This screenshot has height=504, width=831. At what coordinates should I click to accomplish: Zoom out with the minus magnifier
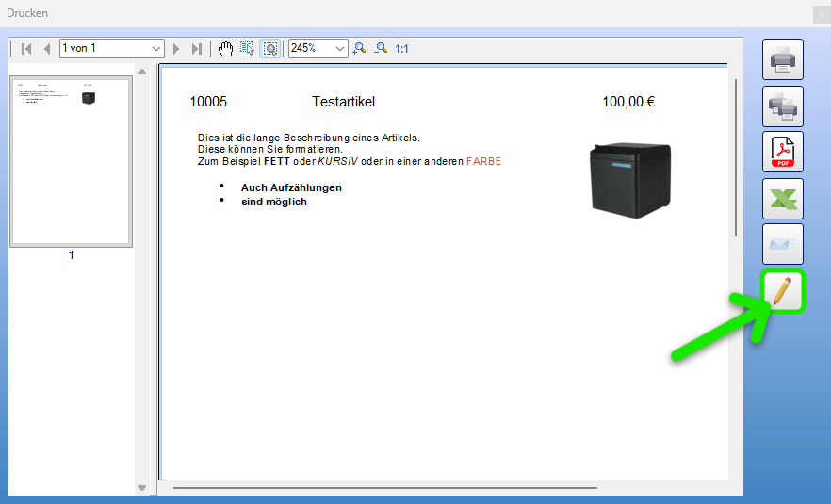pyautogui.click(x=381, y=48)
